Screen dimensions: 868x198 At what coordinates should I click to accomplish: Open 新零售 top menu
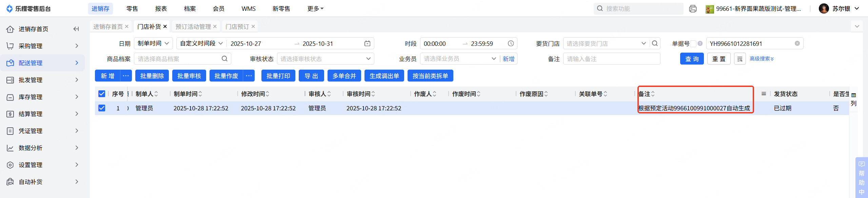tap(281, 8)
